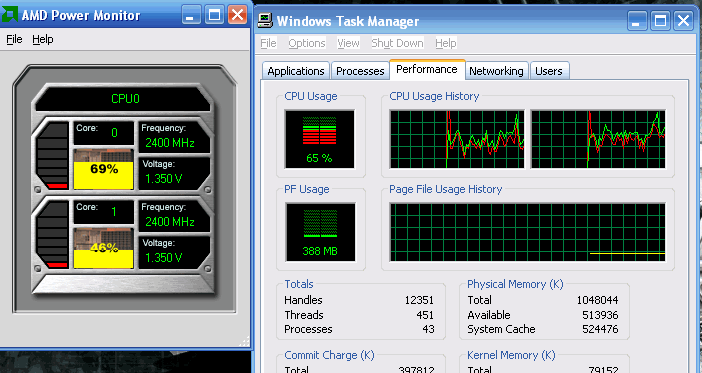The height and width of the screenshot is (373, 702).
Task: Click the Totals group label
Action: 299,284
